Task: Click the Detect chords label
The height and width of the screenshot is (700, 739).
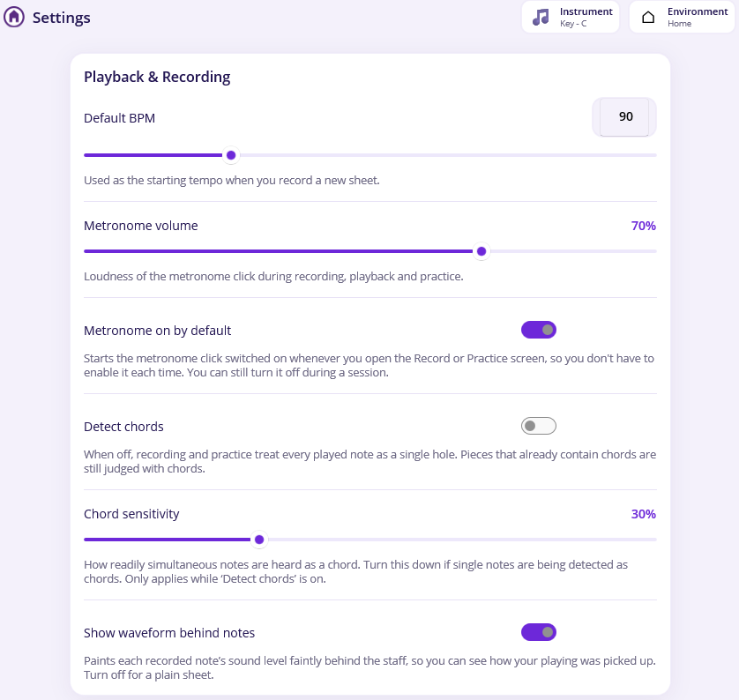Action: pos(123,427)
